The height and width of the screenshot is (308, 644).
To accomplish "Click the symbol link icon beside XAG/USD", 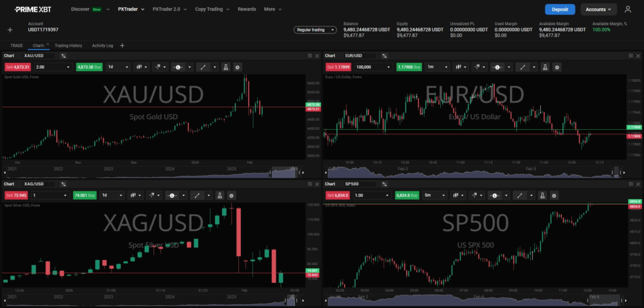I will (x=64, y=184).
